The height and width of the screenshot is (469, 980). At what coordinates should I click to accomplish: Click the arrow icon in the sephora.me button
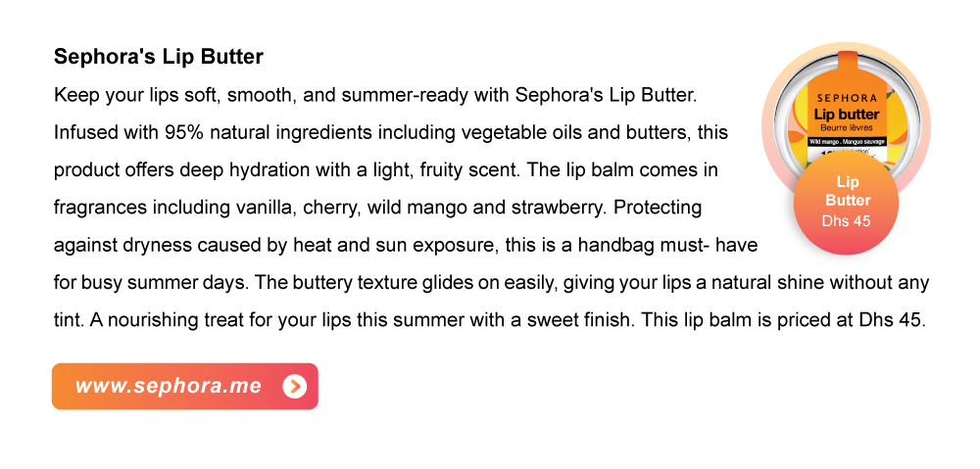click(294, 387)
